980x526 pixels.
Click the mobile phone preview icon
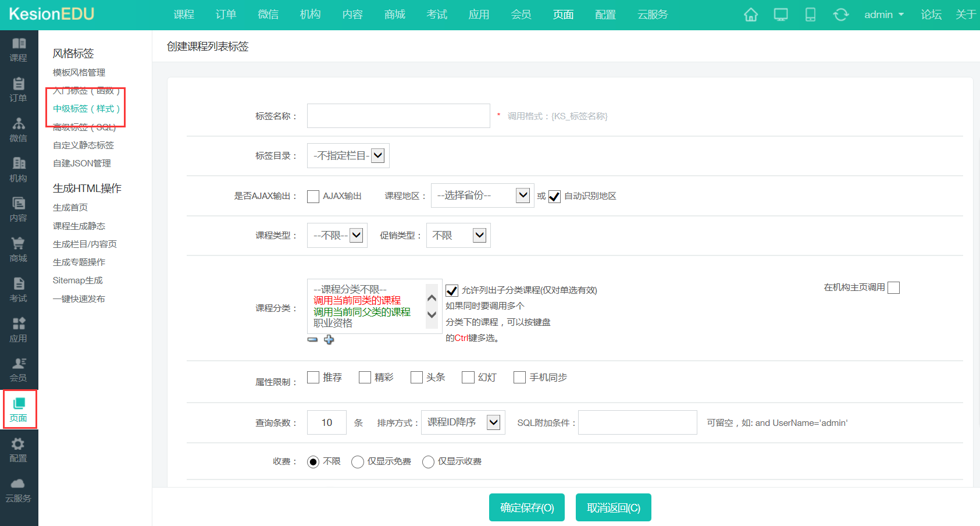(x=810, y=15)
